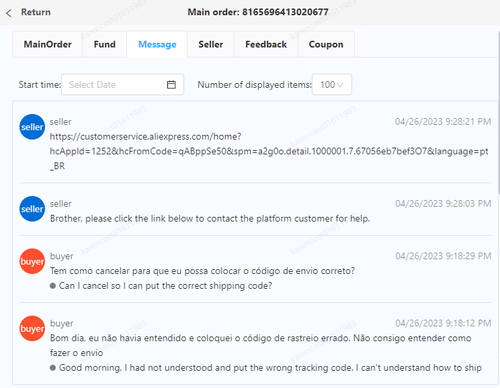Click the Start time Select Date field

point(122,85)
